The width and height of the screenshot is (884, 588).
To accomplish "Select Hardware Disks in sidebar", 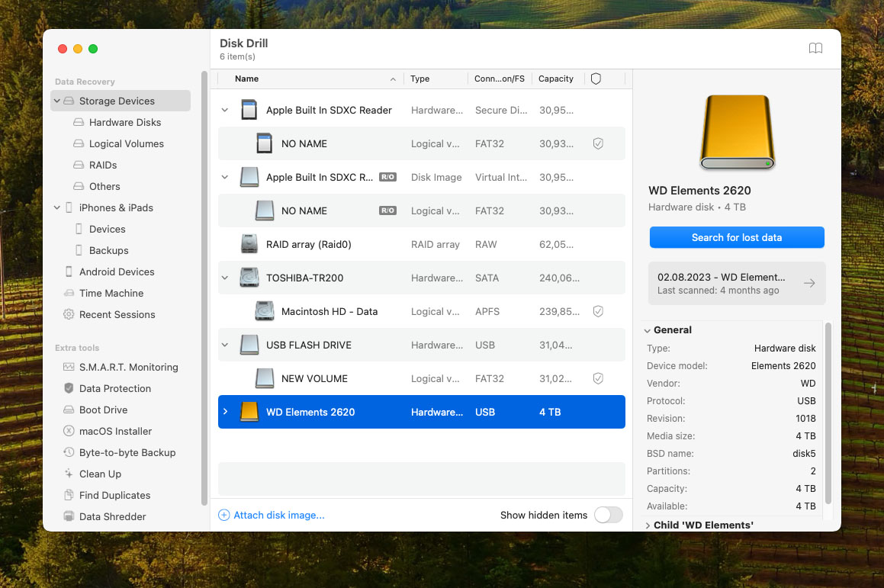I will [x=125, y=122].
